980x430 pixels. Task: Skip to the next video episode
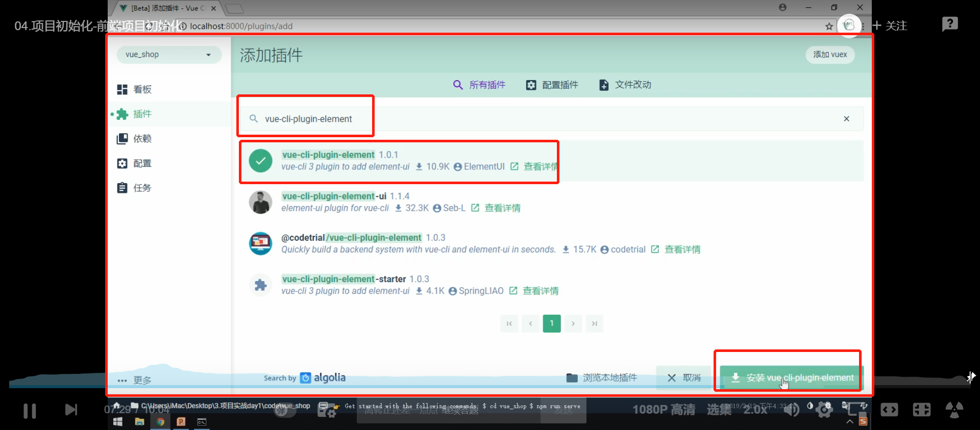(71, 410)
